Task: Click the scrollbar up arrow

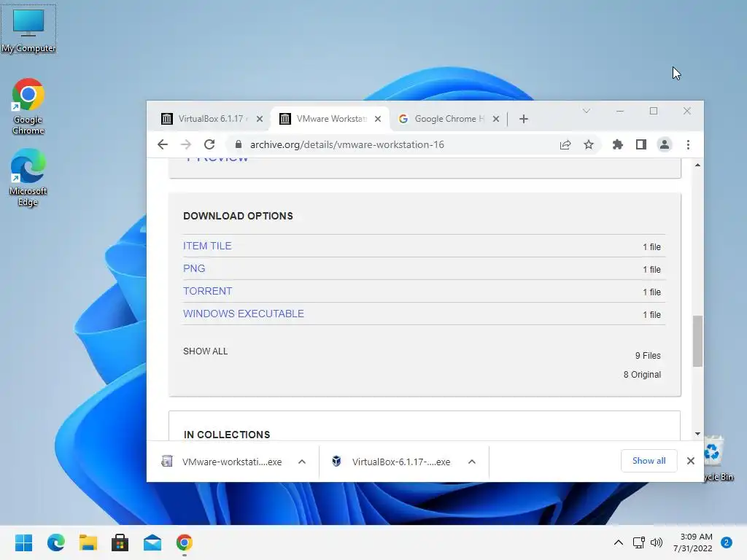Action: pyautogui.click(x=697, y=165)
